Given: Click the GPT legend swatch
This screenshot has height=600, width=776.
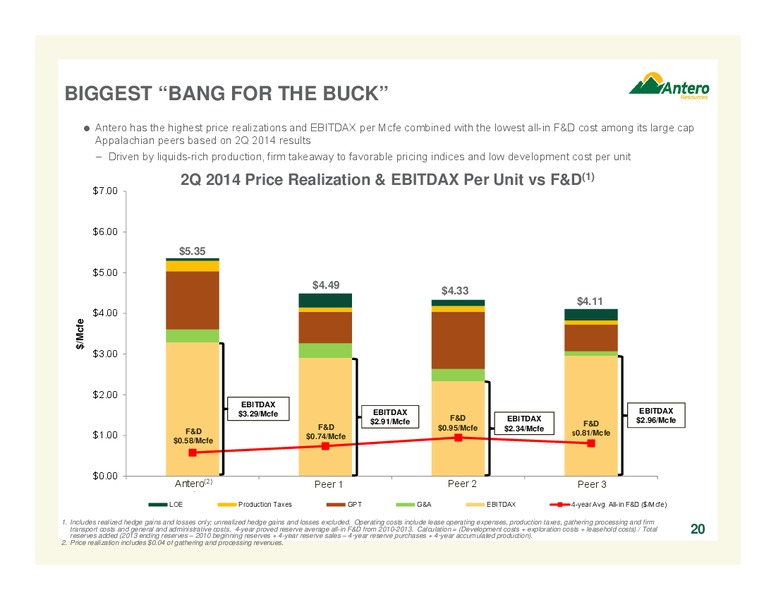Looking at the screenshot, I should [x=336, y=504].
